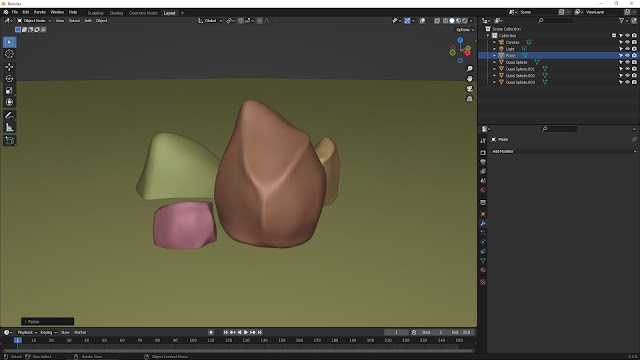The image size is (640, 360).
Task: Open the Output properties tab
Action: pyautogui.click(x=483, y=162)
